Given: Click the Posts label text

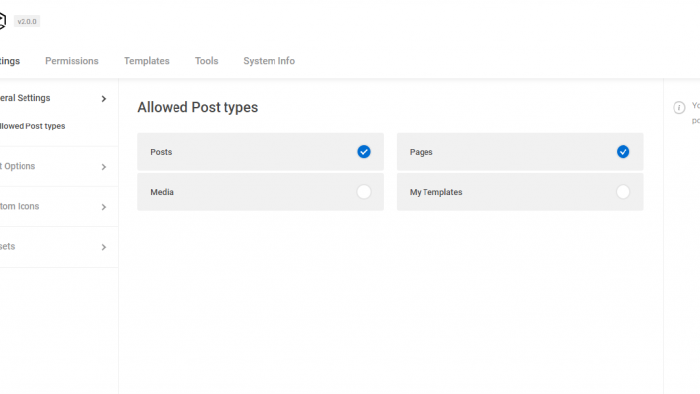Looking at the screenshot, I should click(x=161, y=152).
